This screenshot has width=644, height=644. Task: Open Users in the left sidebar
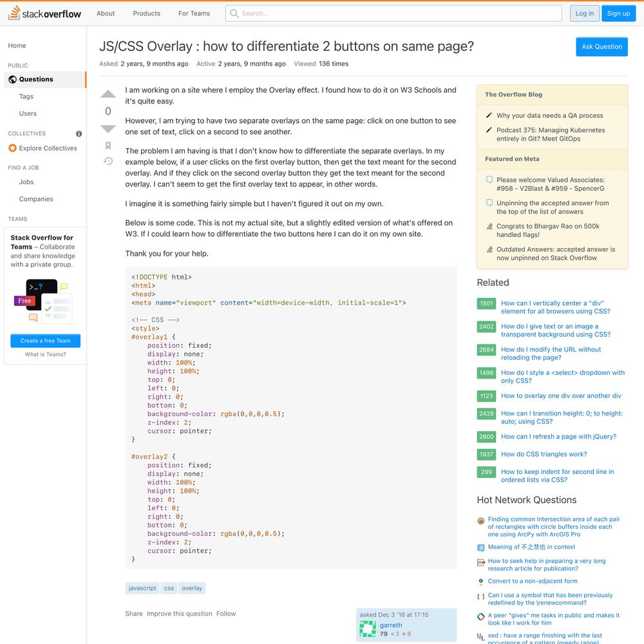(28, 113)
